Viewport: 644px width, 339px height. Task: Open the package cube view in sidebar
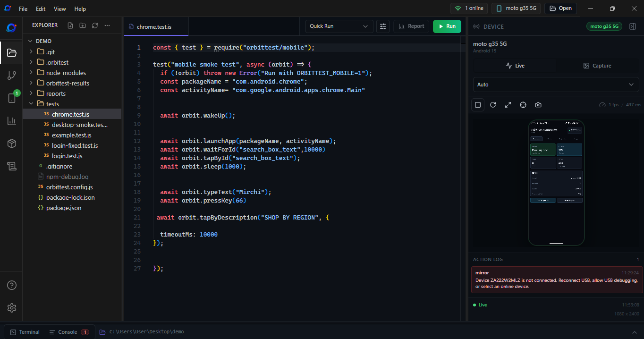(x=11, y=144)
